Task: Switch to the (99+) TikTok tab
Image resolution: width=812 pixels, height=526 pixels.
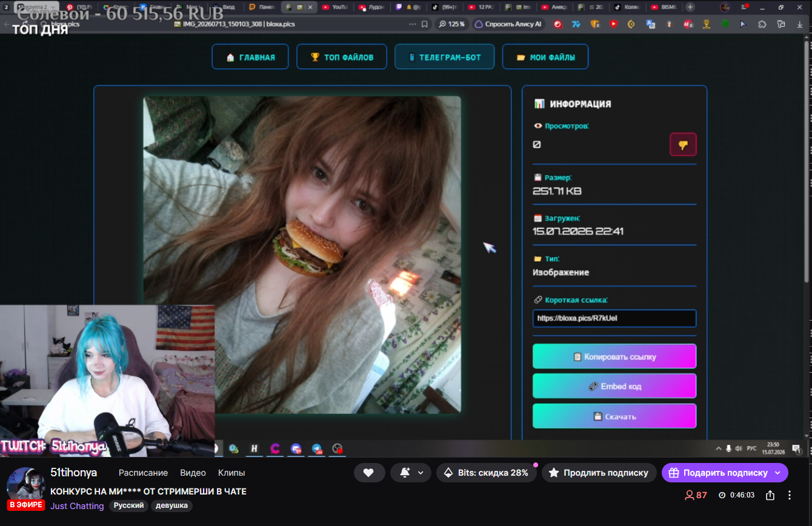Action: point(445,7)
